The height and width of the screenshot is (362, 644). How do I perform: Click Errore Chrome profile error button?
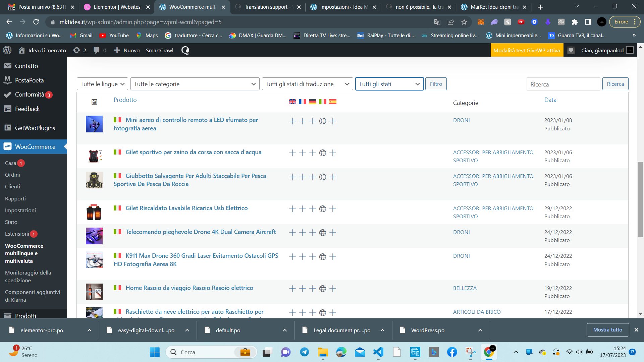[625, 22]
